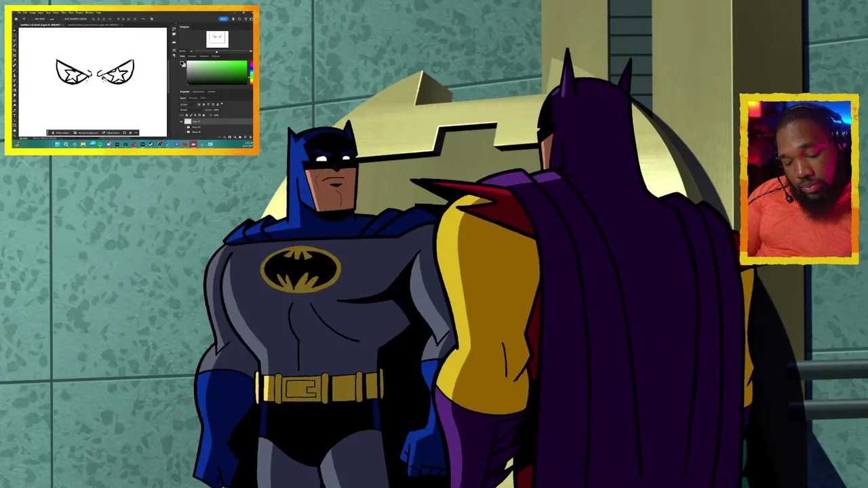The width and height of the screenshot is (868, 488).
Task: Toggle lock image pixels brush icon
Action: pos(191,115)
